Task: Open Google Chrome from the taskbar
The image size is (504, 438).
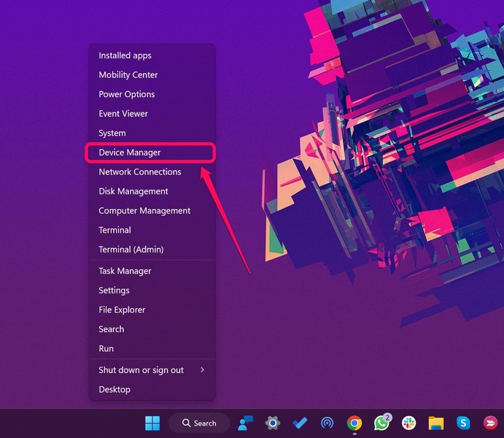Action: (x=354, y=423)
